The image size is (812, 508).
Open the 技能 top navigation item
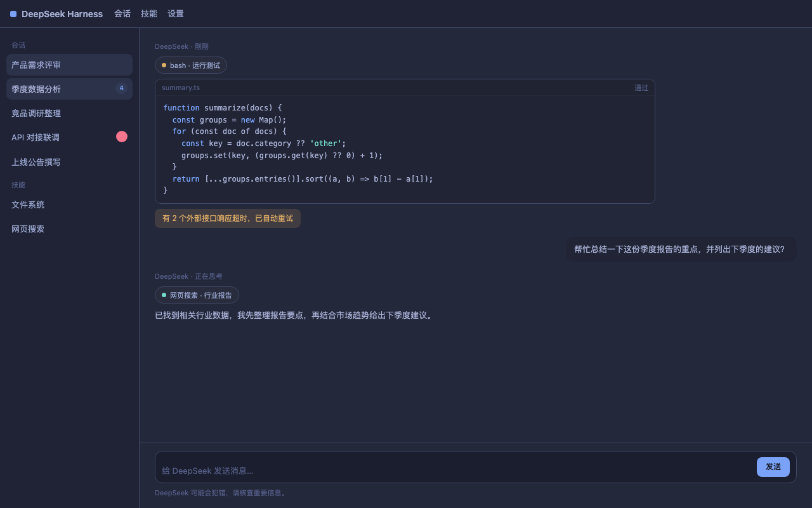click(x=149, y=14)
